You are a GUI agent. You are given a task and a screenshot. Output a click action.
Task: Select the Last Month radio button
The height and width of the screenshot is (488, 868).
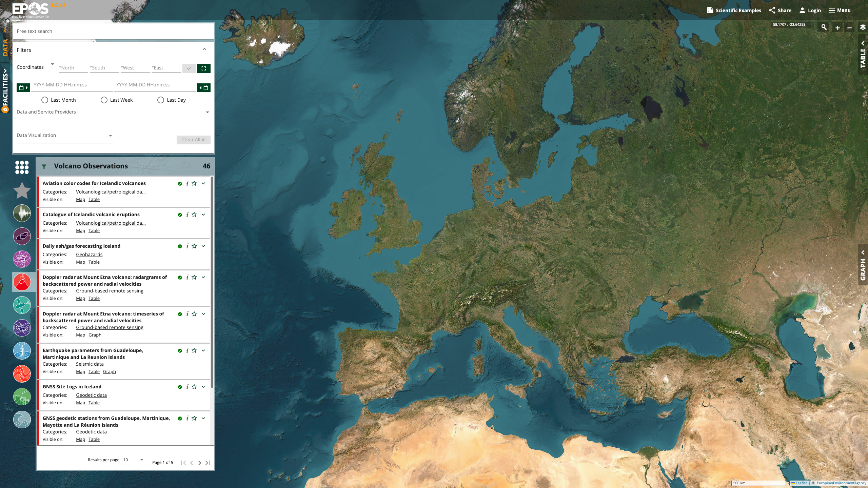[x=45, y=100]
